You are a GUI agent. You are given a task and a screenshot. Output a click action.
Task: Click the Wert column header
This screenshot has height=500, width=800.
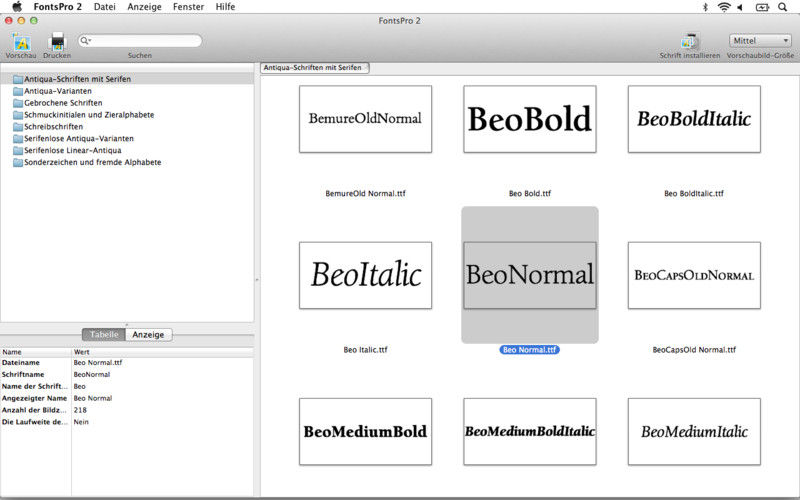(162, 352)
